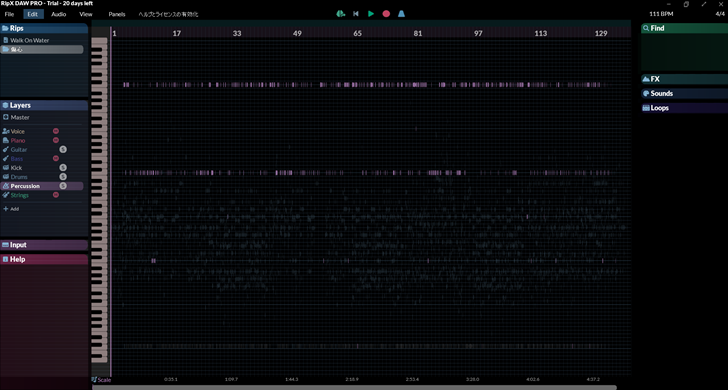728x390 pixels.
Task: Click Add to create a new layer
Action: point(12,209)
